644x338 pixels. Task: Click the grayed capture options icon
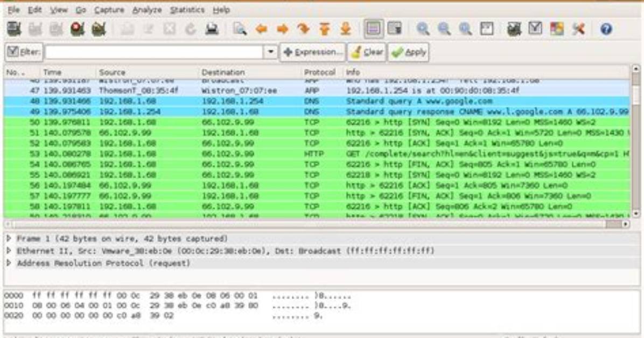coord(36,29)
